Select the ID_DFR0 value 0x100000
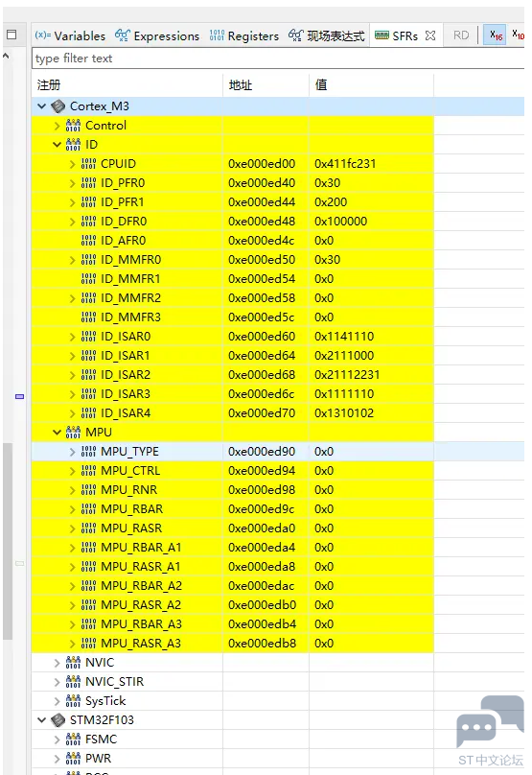 (341, 222)
